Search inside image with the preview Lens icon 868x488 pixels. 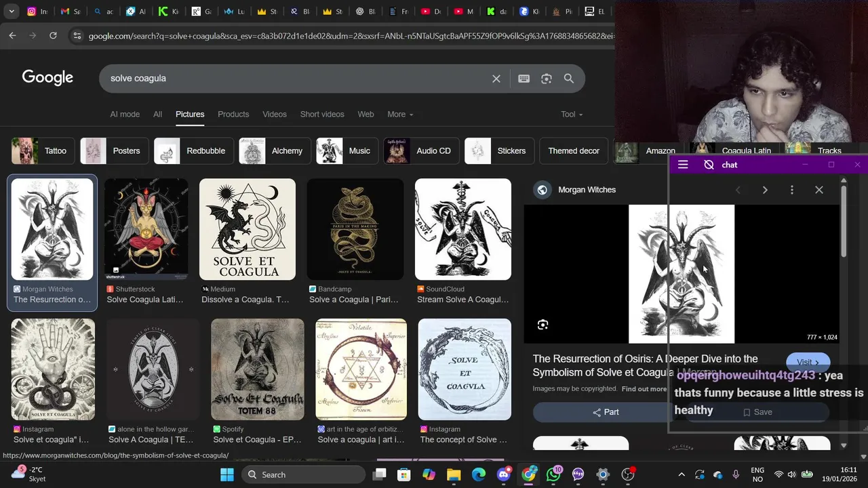pos(542,325)
